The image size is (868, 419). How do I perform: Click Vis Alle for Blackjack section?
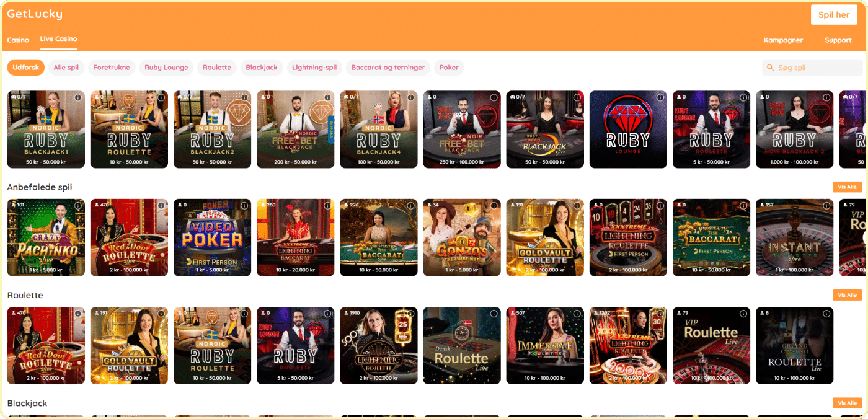(x=847, y=403)
